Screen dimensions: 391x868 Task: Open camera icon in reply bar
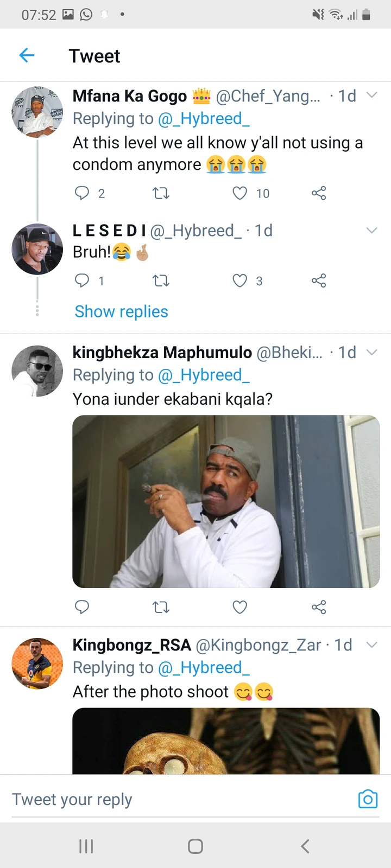(368, 799)
